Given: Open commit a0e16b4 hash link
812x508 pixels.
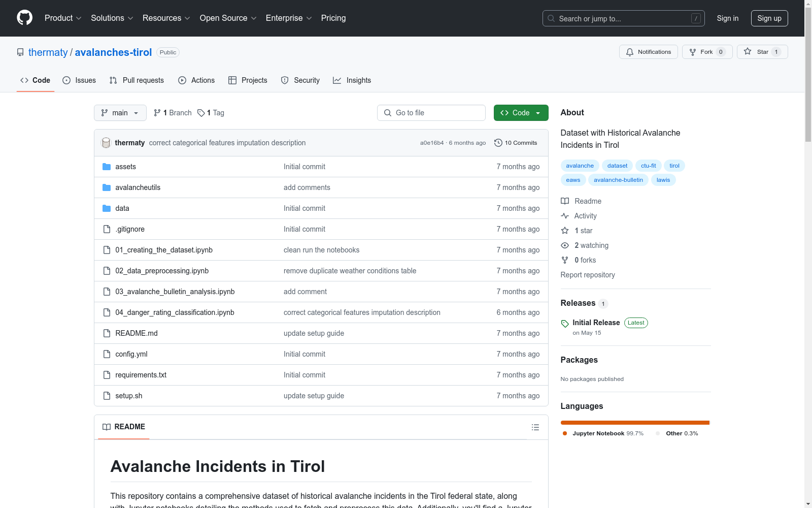Looking at the screenshot, I should 432,143.
